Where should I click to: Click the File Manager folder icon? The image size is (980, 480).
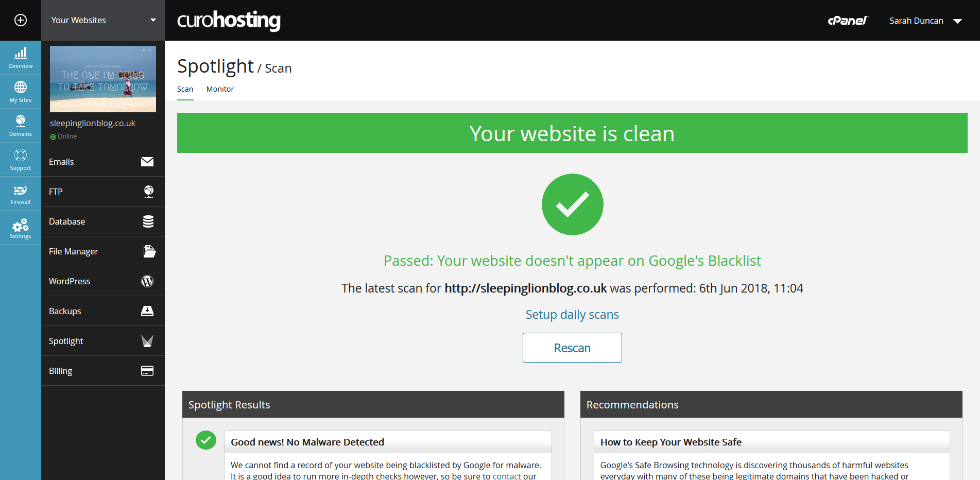[149, 251]
